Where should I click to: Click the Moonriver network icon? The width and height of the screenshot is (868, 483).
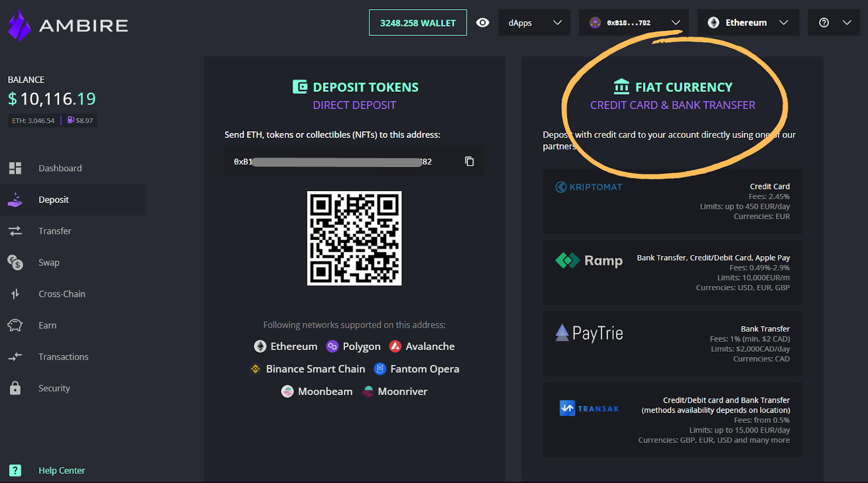pyautogui.click(x=368, y=391)
